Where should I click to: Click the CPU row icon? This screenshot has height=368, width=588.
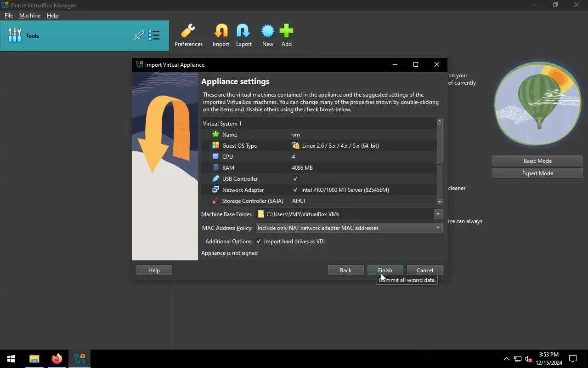click(215, 156)
